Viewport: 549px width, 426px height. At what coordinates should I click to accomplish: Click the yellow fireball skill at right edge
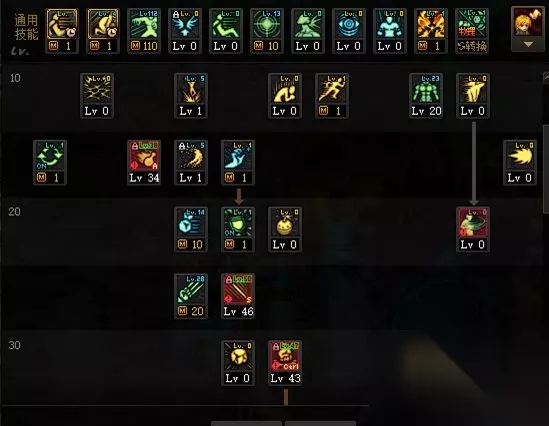point(520,162)
